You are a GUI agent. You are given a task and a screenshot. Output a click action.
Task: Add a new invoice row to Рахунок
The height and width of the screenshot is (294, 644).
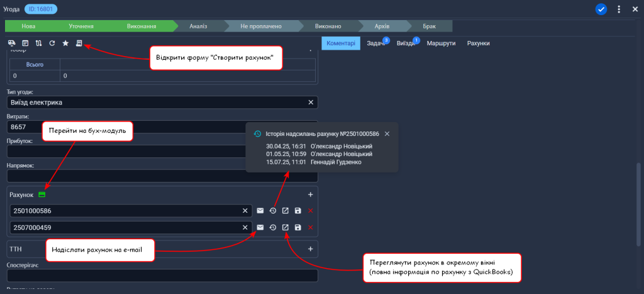[311, 194]
